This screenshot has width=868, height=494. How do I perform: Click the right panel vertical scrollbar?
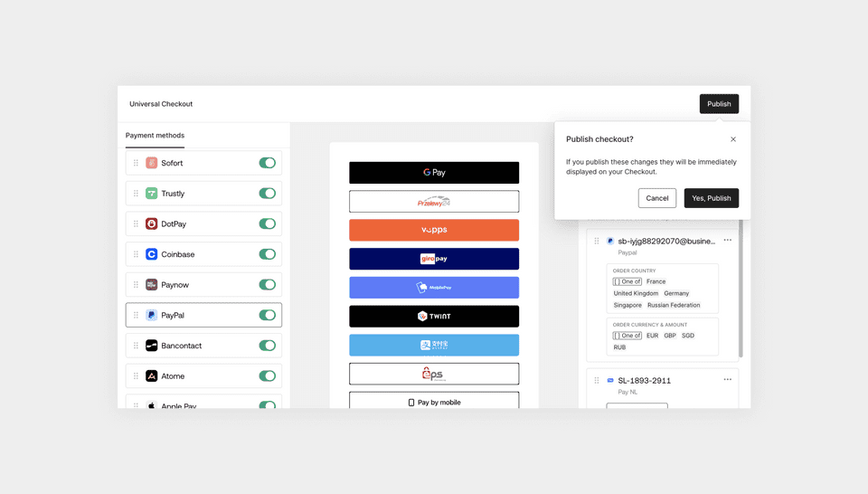pyautogui.click(x=741, y=288)
